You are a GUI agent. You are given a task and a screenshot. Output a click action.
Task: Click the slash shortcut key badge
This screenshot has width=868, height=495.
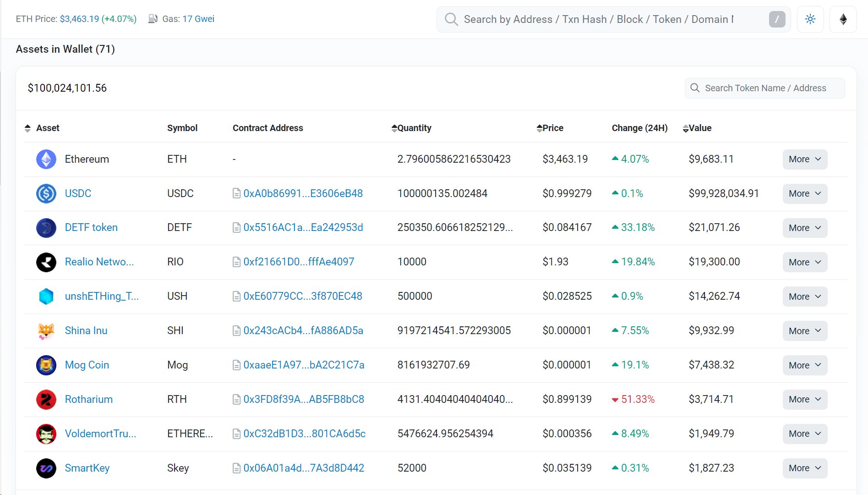(x=777, y=19)
